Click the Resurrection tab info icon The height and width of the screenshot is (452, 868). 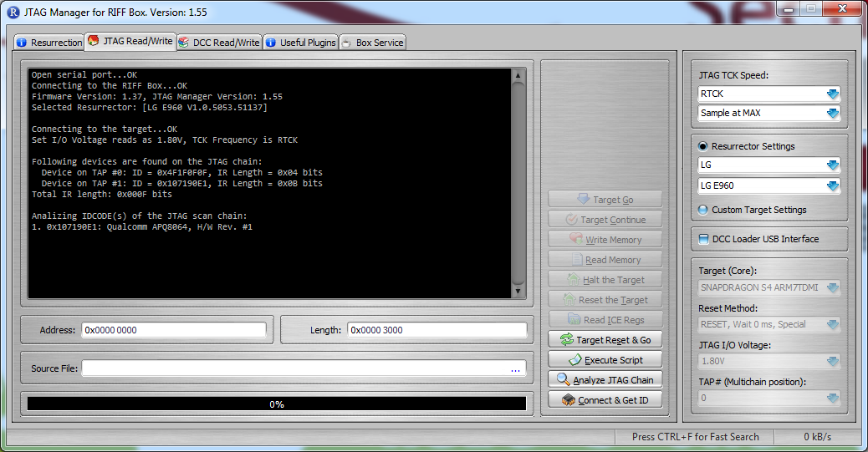pos(22,43)
